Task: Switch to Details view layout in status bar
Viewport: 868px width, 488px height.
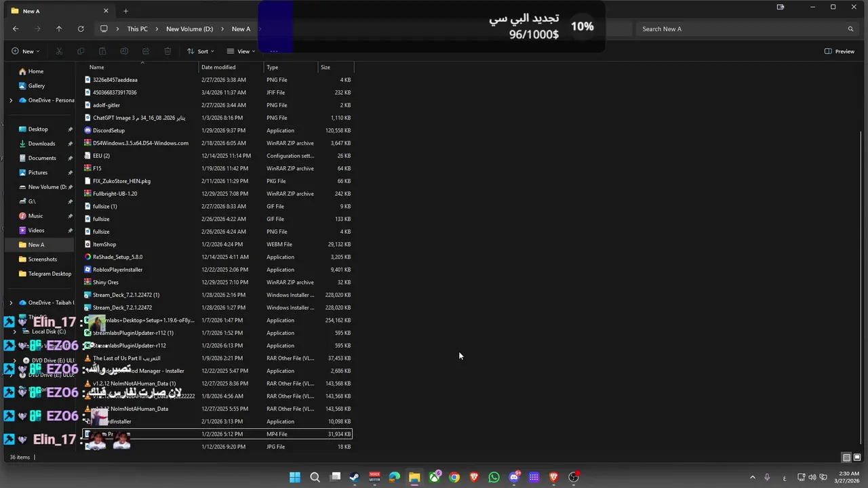Action: pos(846,457)
